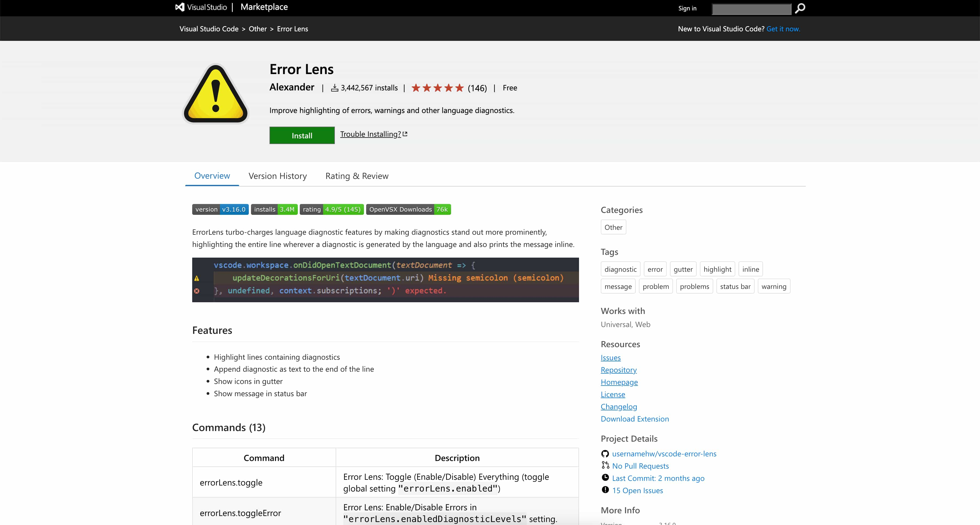Click the five-star rating icons
This screenshot has width=980, height=525.
tap(437, 88)
